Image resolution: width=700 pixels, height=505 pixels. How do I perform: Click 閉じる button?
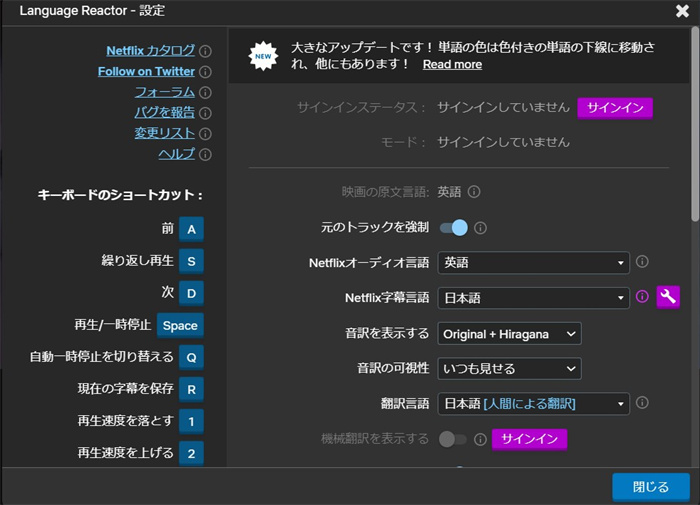pyautogui.click(x=650, y=486)
